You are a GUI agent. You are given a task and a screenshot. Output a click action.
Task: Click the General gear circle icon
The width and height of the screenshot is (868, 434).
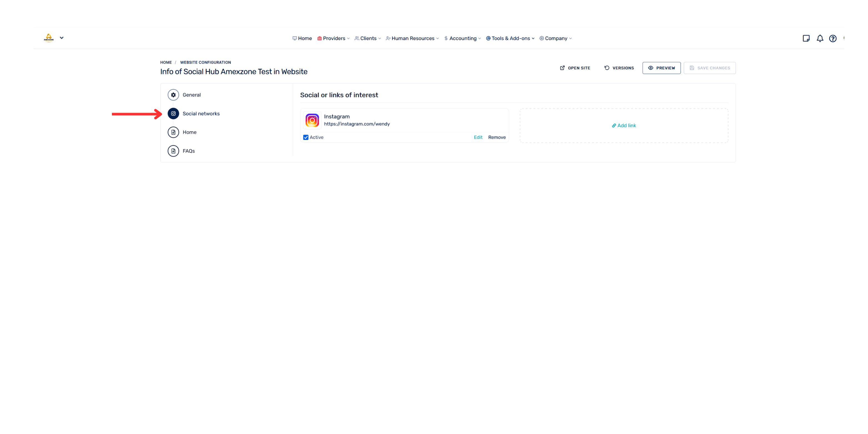coord(173,95)
